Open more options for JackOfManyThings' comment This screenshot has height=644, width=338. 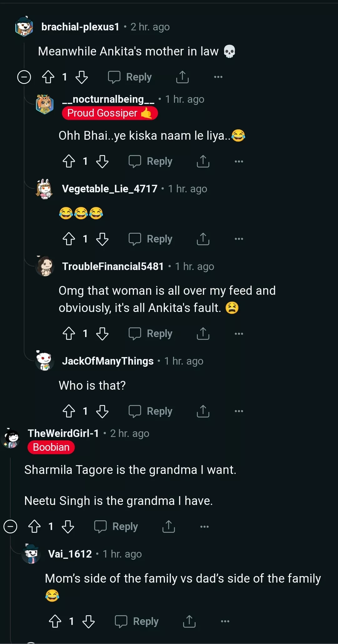239,411
